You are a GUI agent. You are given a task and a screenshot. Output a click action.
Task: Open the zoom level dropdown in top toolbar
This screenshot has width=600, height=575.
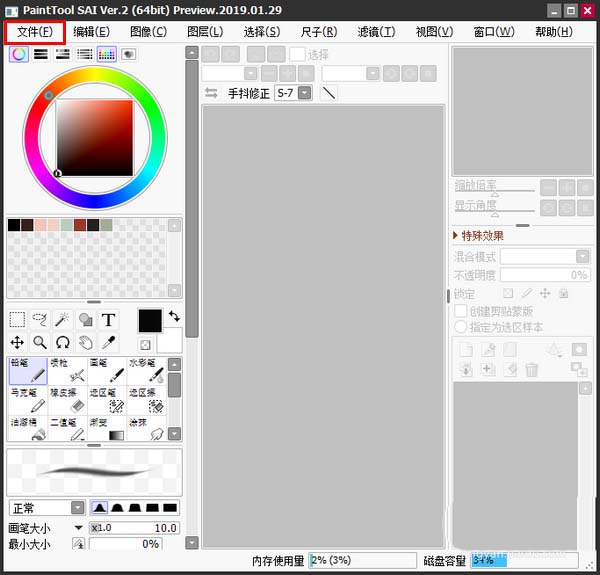251,73
